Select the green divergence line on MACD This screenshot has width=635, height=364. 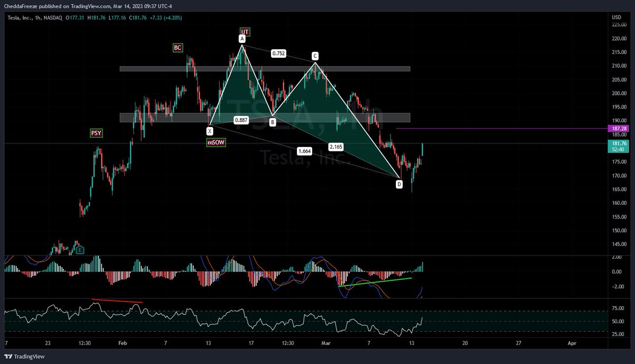375,282
